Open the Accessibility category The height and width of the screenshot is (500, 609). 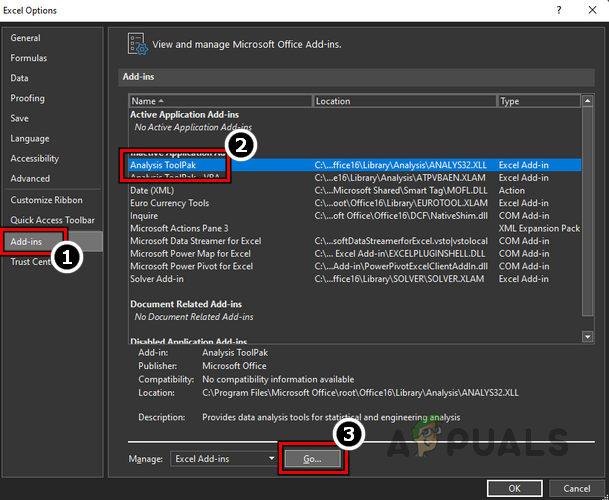pyautogui.click(x=35, y=159)
